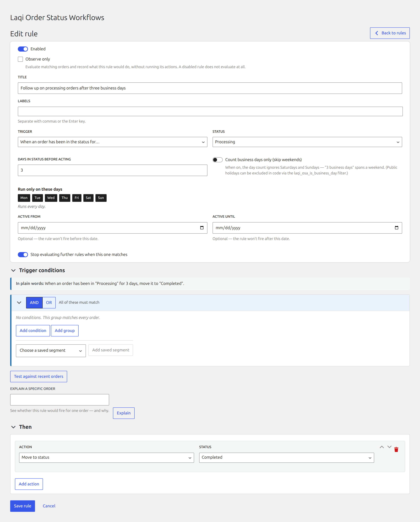
Task: Collapse the Trigger conditions section
Action: pyautogui.click(x=13, y=270)
